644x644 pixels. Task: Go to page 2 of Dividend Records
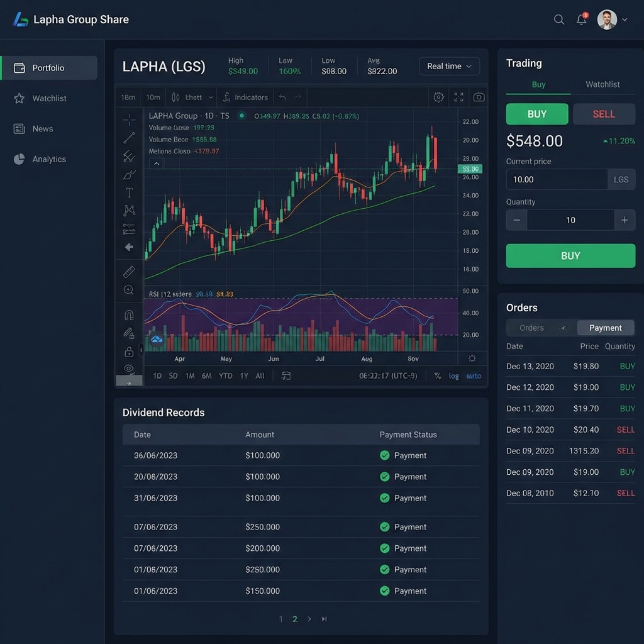point(294,619)
